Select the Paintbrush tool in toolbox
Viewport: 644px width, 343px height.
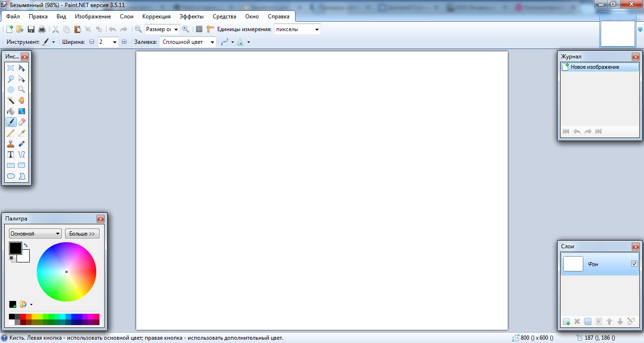coord(10,122)
